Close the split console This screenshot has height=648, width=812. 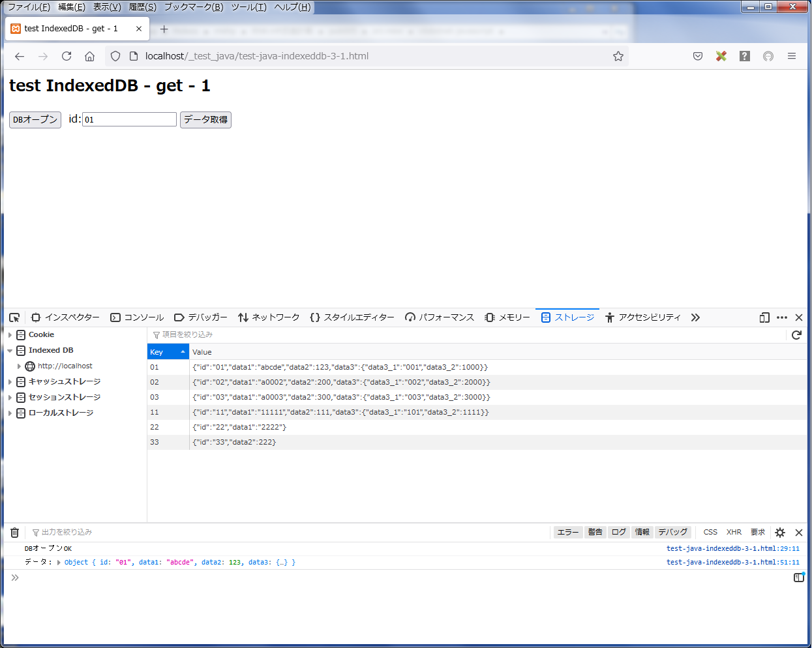tap(799, 533)
